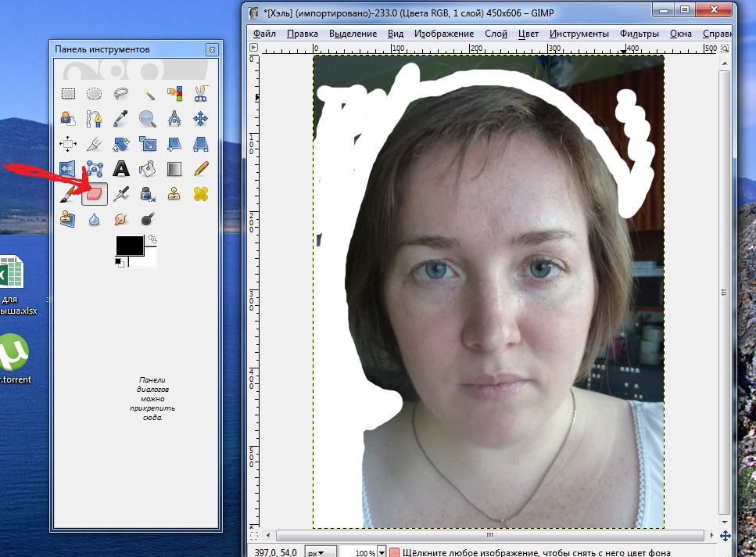756x557 pixels.
Task: Activate the Alignment tool
Action: 68,144
